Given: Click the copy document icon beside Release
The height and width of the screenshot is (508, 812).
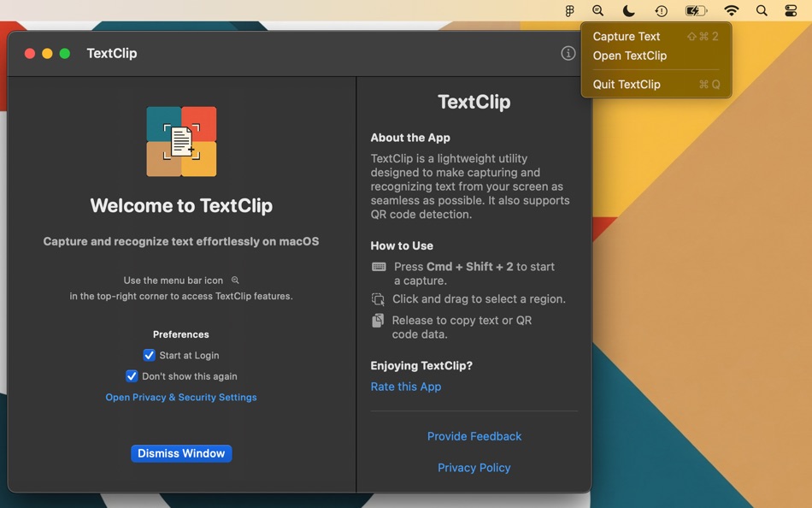Looking at the screenshot, I should [378, 321].
